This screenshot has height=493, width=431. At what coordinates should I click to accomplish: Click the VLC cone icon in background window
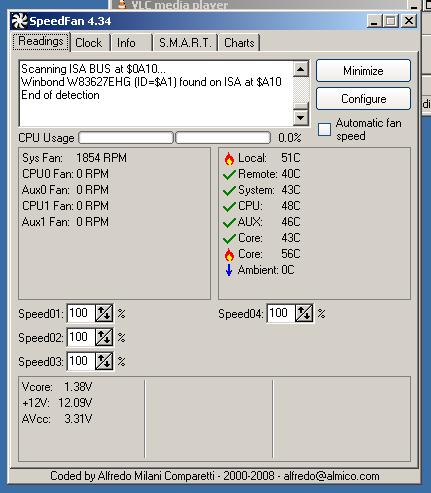[122, 4]
